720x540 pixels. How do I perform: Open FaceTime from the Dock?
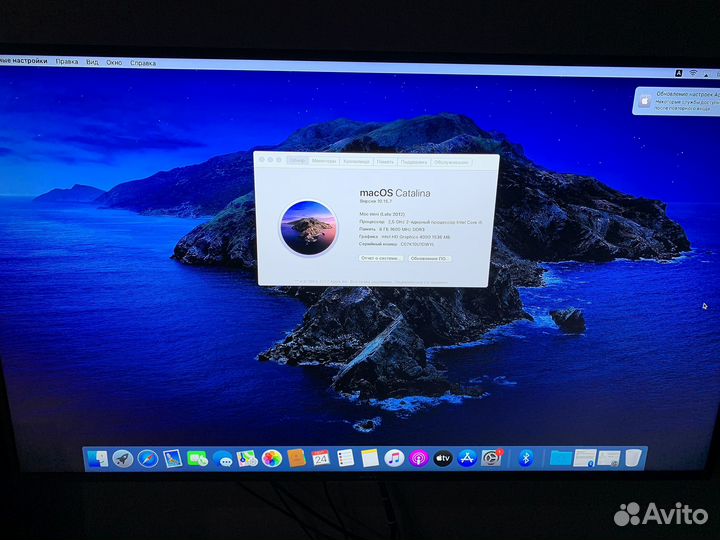tap(197, 458)
